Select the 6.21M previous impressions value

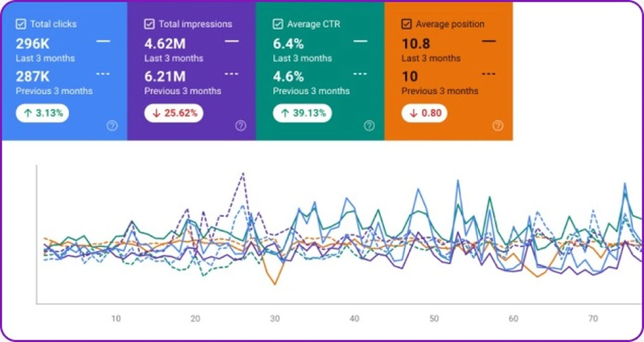point(165,76)
